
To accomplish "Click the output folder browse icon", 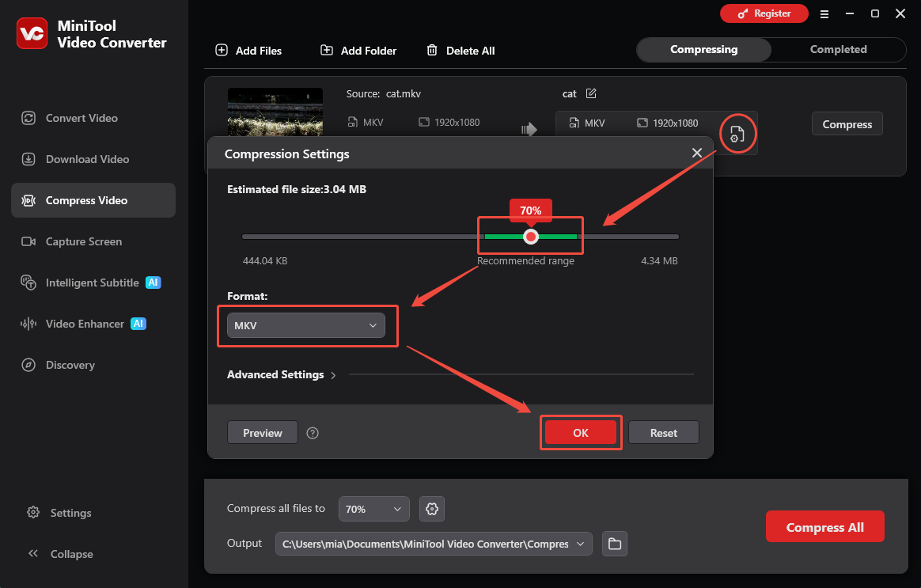I will (x=614, y=544).
